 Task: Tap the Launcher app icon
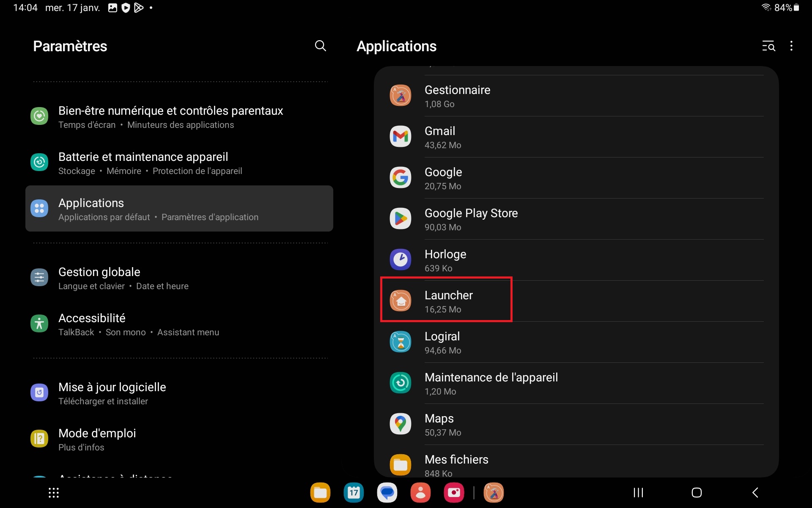coord(400,301)
